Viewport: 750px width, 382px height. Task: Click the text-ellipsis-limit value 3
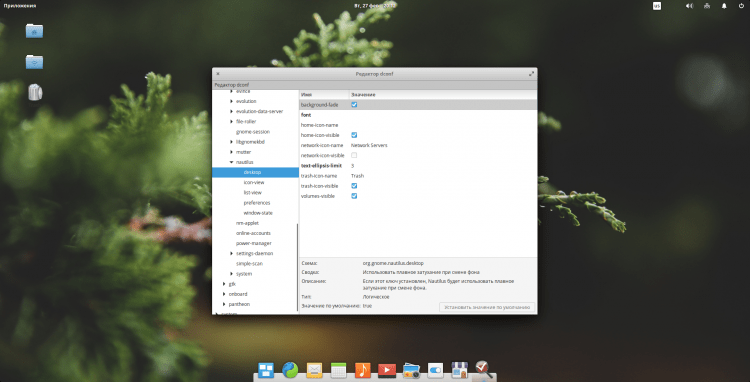353,165
